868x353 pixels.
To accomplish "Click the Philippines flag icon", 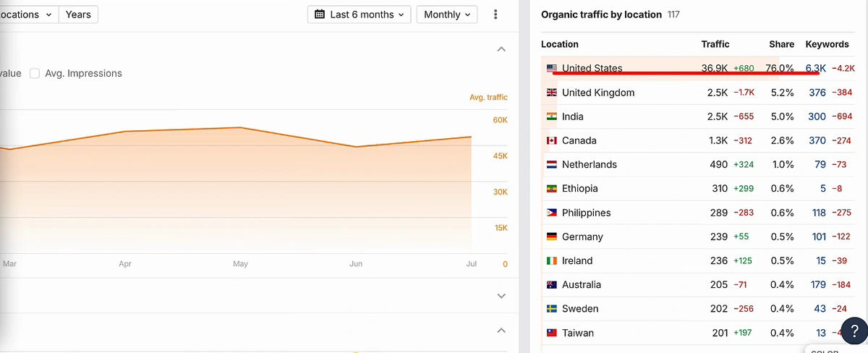I will (x=552, y=213).
